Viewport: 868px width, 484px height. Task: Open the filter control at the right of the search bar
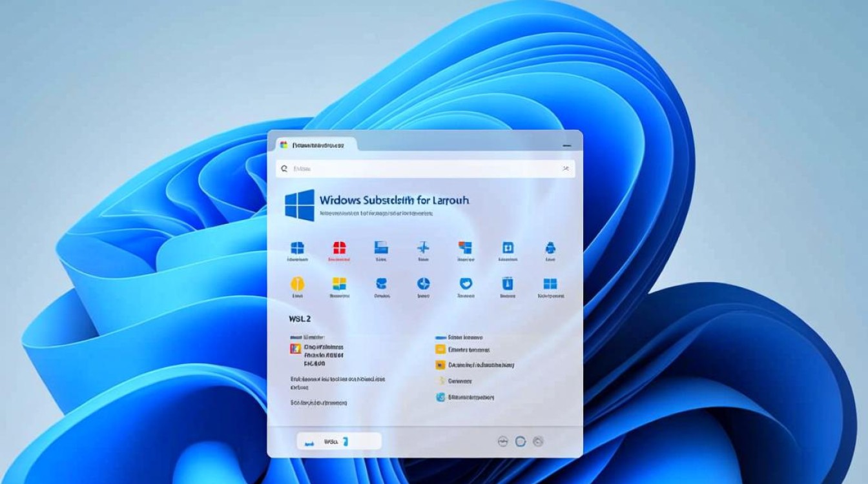pyautogui.click(x=564, y=168)
